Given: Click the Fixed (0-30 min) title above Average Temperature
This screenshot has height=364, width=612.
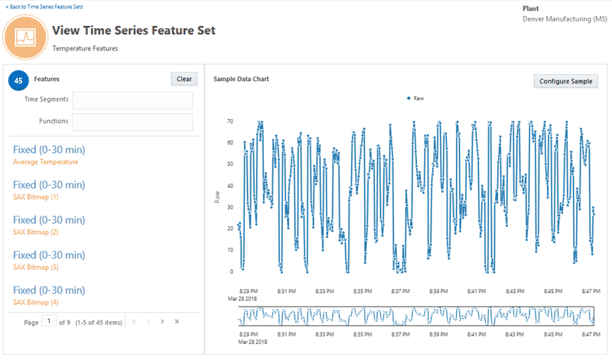Looking at the screenshot, I should click(x=49, y=150).
